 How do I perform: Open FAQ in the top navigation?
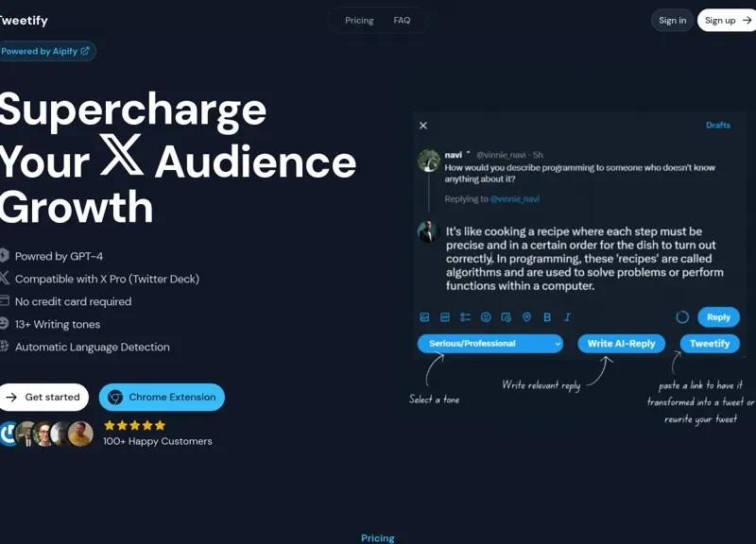402,21
